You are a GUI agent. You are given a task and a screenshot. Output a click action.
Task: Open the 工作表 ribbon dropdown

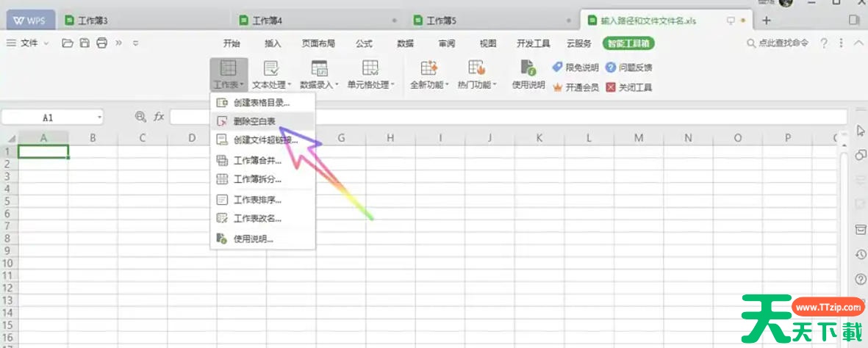point(229,75)
